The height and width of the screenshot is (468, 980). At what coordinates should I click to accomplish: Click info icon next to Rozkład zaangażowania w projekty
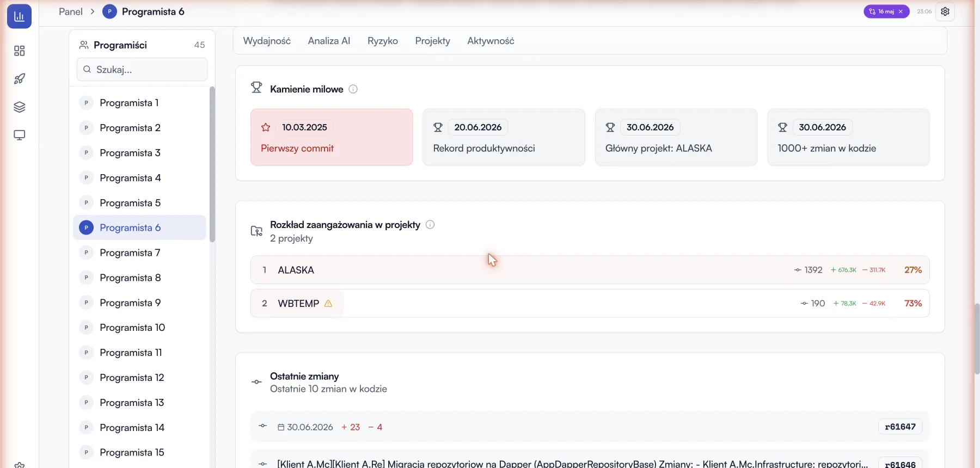point(430,225)
